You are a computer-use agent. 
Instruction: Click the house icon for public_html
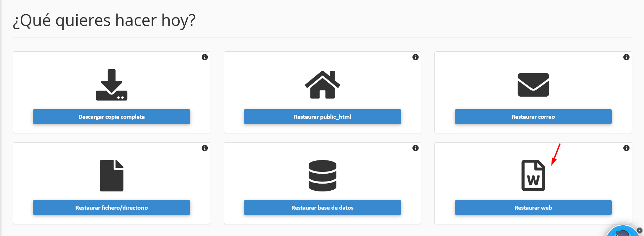(x=323, y=85)
